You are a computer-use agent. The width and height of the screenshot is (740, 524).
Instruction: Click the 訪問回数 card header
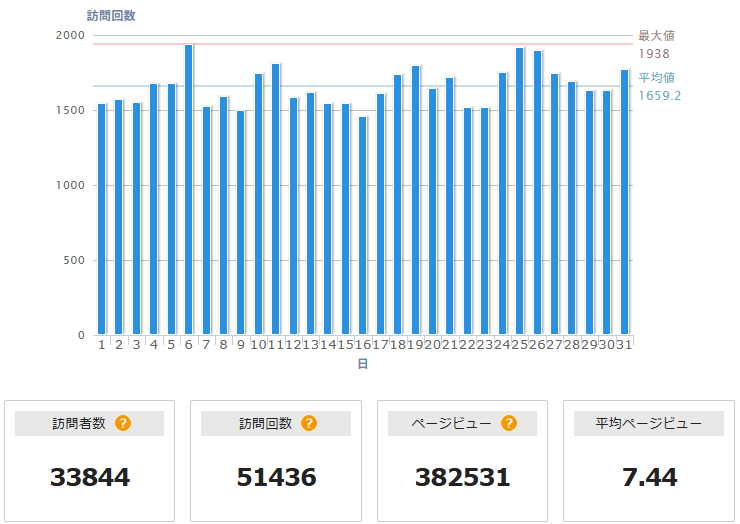point(276,423)
